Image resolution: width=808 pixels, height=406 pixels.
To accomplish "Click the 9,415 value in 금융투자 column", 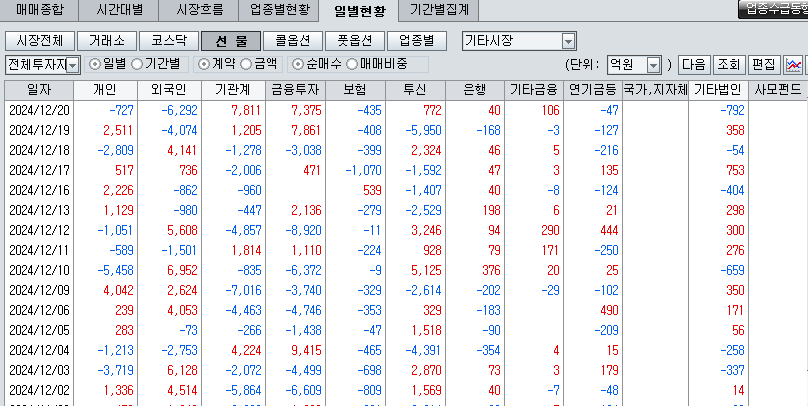I will (x=306, y=350).
